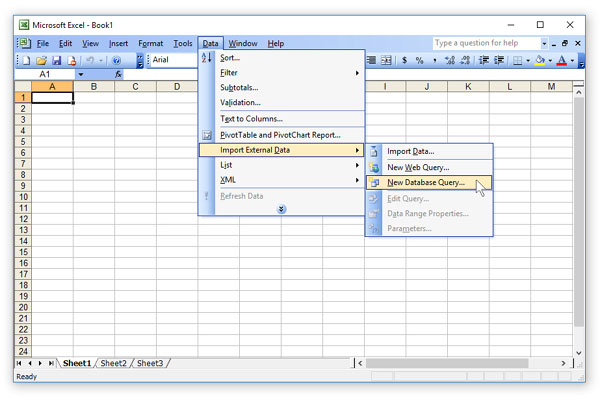Click the Excel workbook icon in menu bar
The height and width of the screenshot is (398, 600).
(x=25, y=43)
